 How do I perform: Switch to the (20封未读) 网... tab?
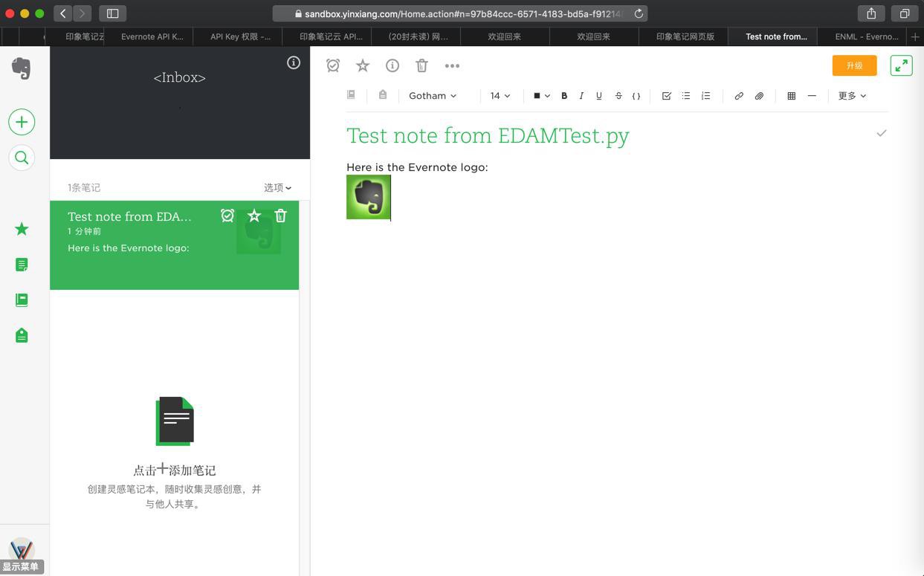[416, 36]
